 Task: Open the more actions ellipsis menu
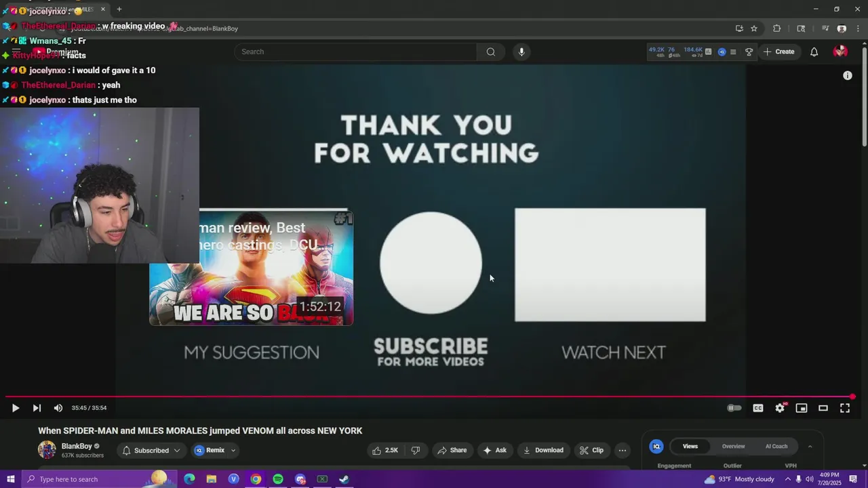click(622, 450)
